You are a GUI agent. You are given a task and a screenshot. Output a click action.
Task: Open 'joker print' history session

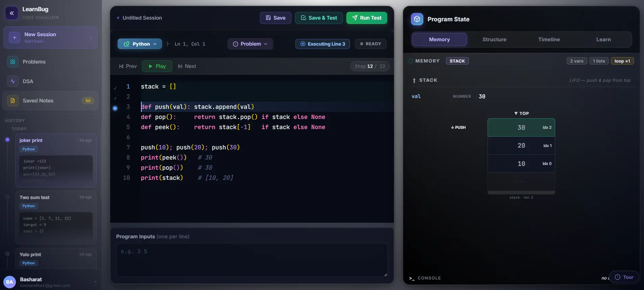pyautogui.click(x=56, y=161)
